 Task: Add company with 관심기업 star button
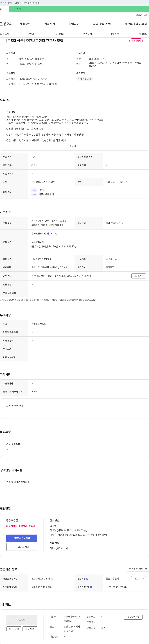coord(14,629)
